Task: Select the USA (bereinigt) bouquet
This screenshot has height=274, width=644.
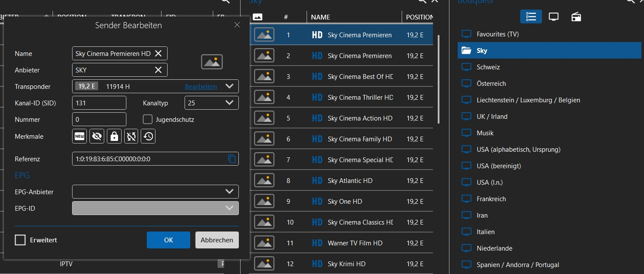Action: tap(549, 166)
